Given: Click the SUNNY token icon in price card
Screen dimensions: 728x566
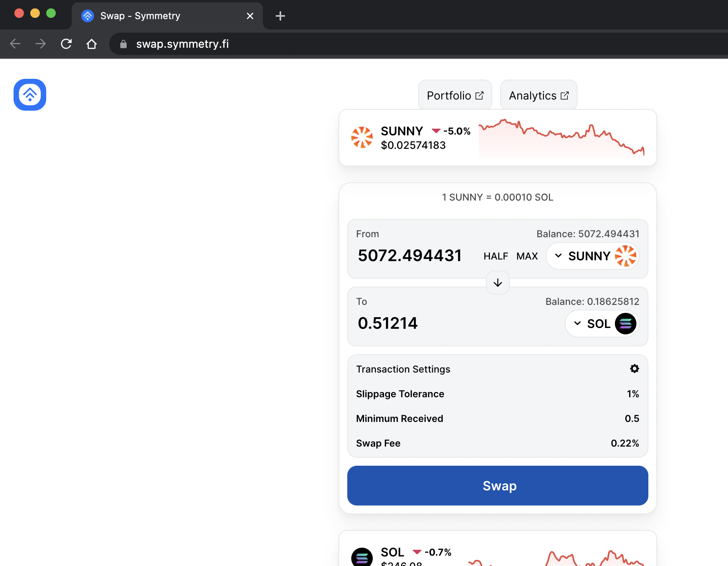Looking at the screenshot, I should click(x=362, y=137).
